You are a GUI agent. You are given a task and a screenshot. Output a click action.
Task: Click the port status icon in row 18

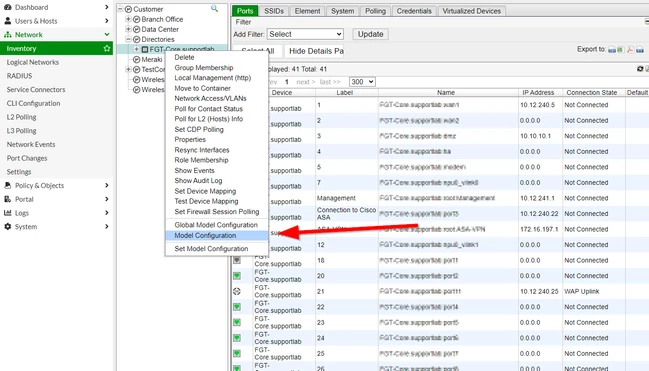click(237, 260)
